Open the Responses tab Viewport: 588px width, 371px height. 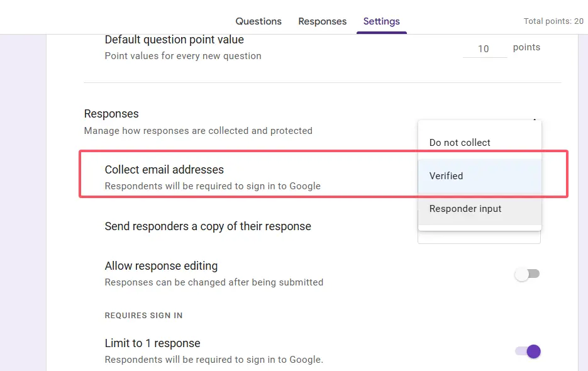[322, 21]
